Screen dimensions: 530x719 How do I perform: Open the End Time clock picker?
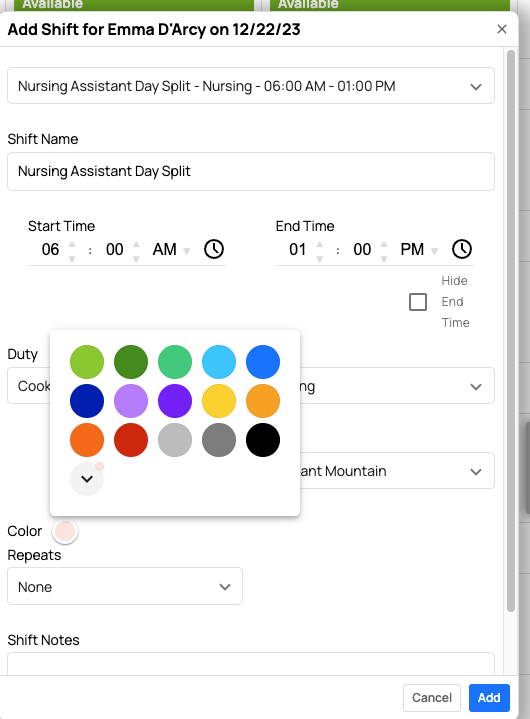point(462,249)
